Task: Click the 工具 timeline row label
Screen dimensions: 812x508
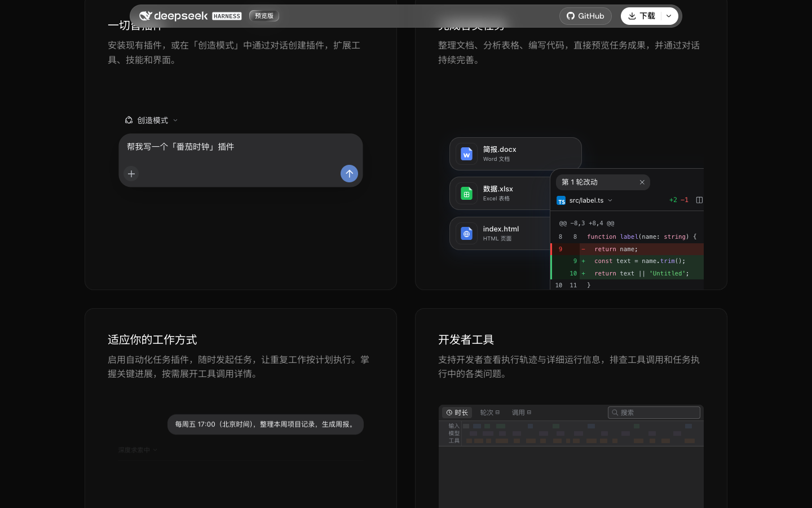Action: (454, 441)
